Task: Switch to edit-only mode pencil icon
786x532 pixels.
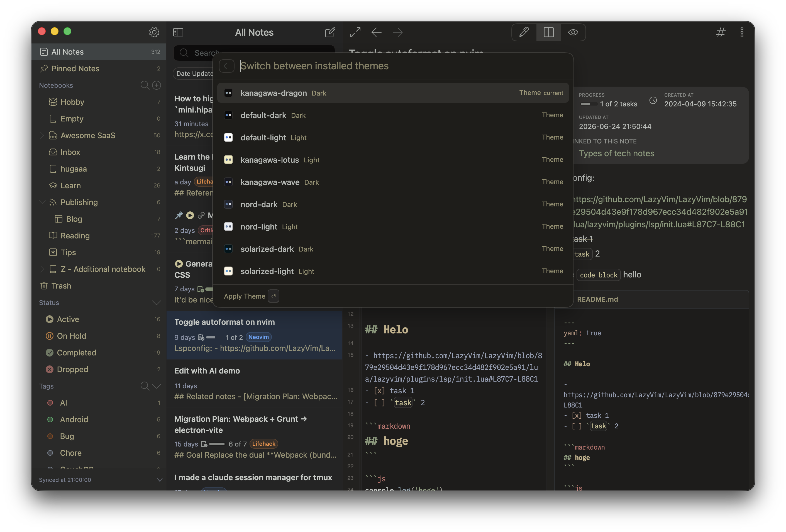Action: point(524,32)
